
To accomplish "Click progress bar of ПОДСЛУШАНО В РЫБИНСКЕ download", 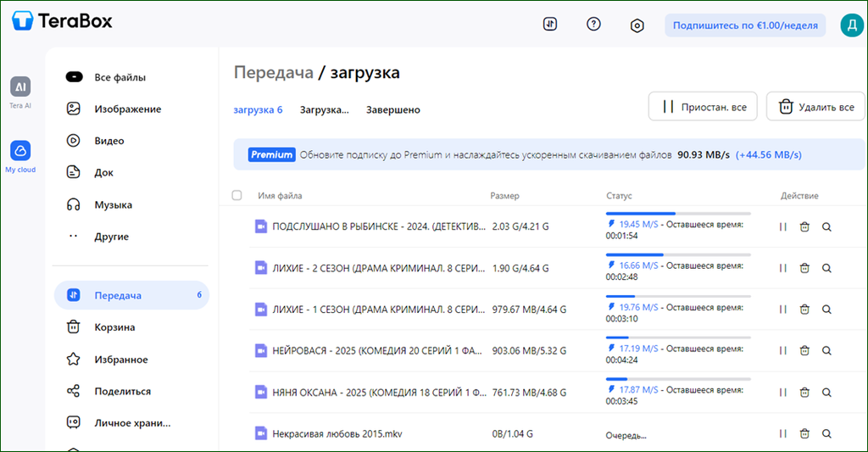I will [678, 213].
